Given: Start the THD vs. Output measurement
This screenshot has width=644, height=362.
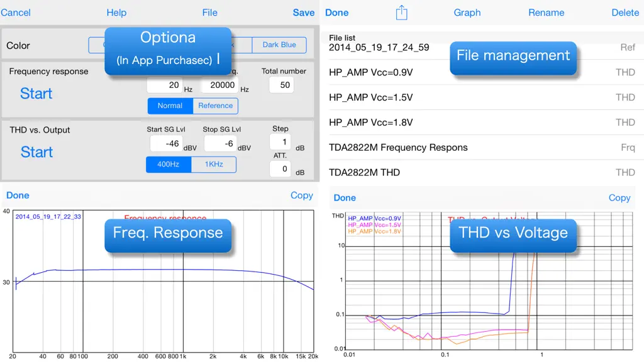Looking at the screenshot, I should coord(36,152).
